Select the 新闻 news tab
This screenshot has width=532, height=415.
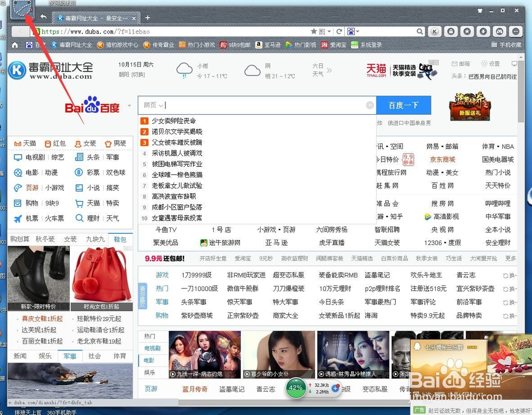(20, 356)
